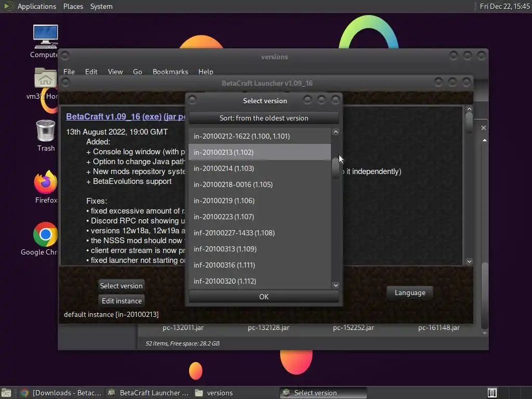Viewport: 532px width, 399px height.
Task: Click the Edit instance button
Action: coord(122,301)
